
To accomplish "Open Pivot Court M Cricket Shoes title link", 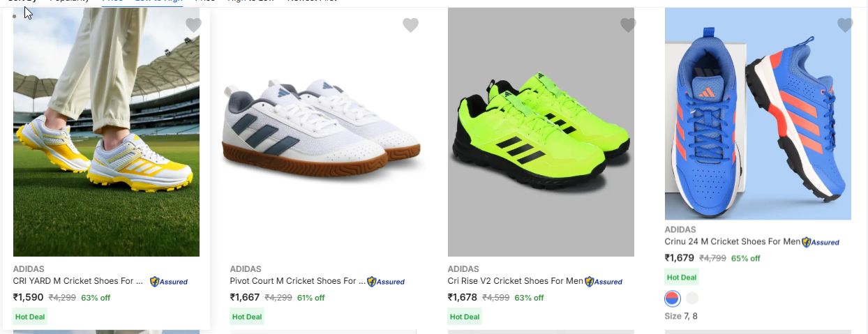I will click(293, 281).
